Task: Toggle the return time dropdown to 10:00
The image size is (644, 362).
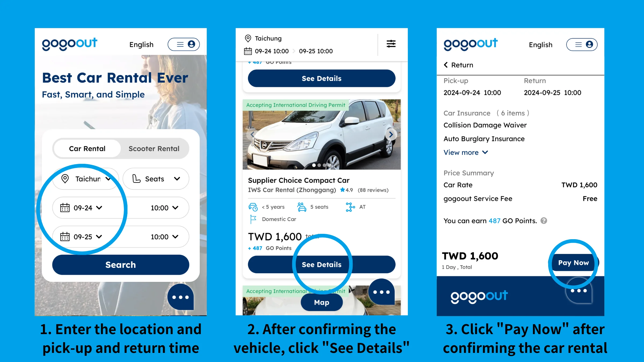Action: (164, 236)
